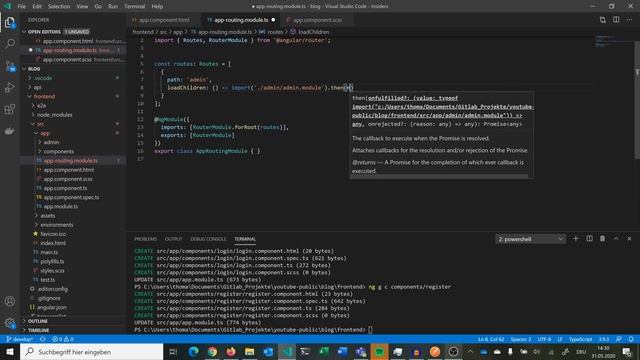
Task: Split the editor to the right
Action: pos(616,20)
